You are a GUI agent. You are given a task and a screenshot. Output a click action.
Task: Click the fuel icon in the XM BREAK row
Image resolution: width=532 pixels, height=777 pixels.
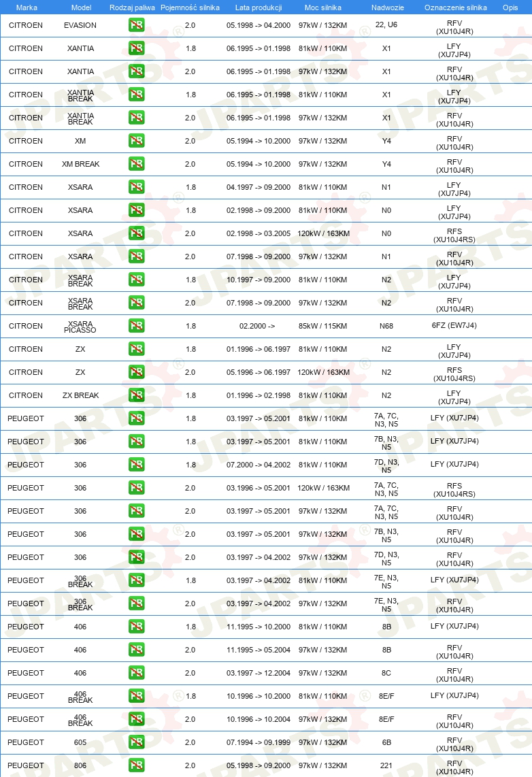coord(136,163)
